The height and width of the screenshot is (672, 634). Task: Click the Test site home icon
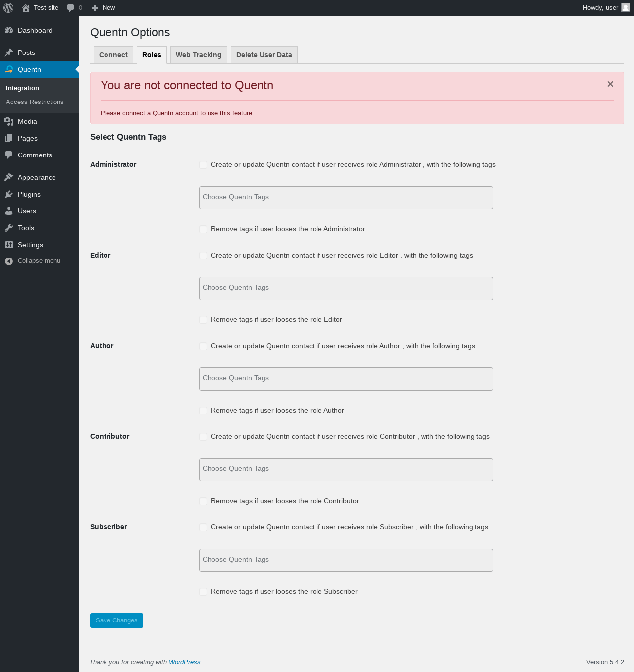point(26,8)
